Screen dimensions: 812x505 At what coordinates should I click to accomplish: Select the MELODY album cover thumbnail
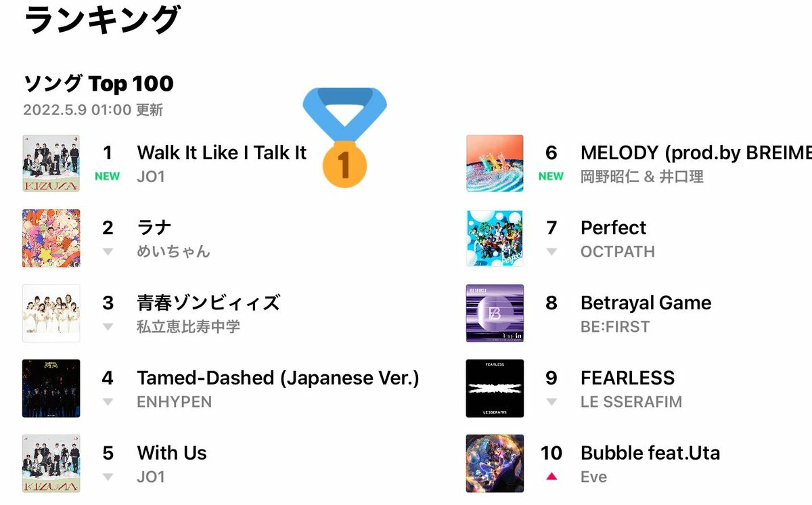495,163
